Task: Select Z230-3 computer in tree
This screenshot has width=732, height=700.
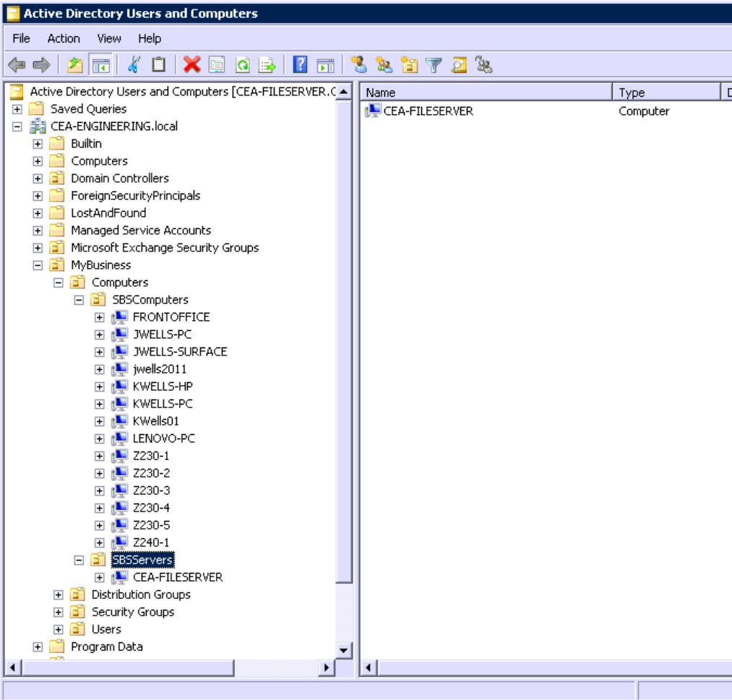Action: [151, 491]
